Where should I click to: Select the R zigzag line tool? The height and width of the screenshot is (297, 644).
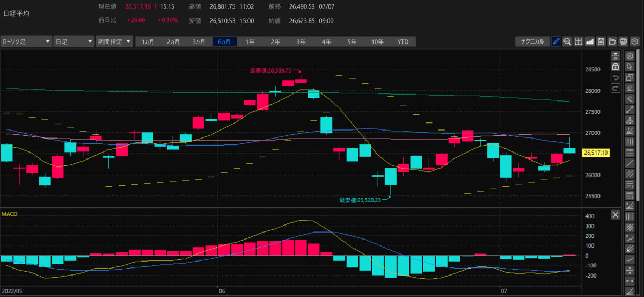pyautogui.click(x=631, y=238)
